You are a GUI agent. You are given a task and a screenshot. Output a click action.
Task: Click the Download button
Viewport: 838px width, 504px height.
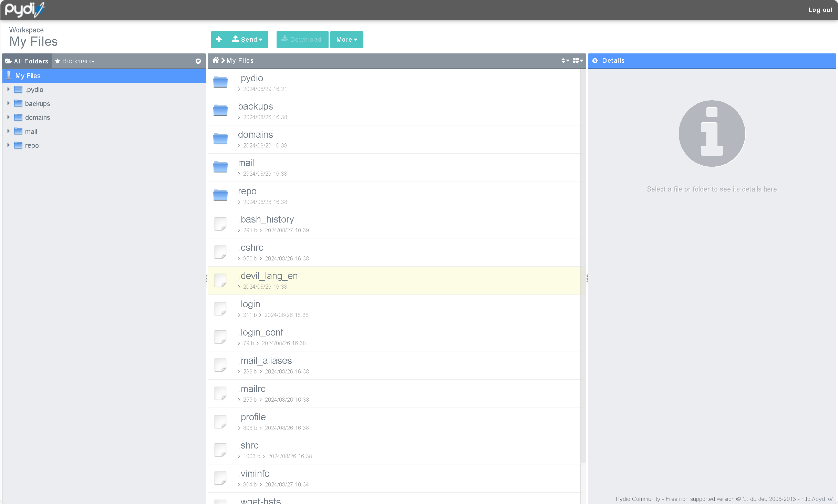302,39
